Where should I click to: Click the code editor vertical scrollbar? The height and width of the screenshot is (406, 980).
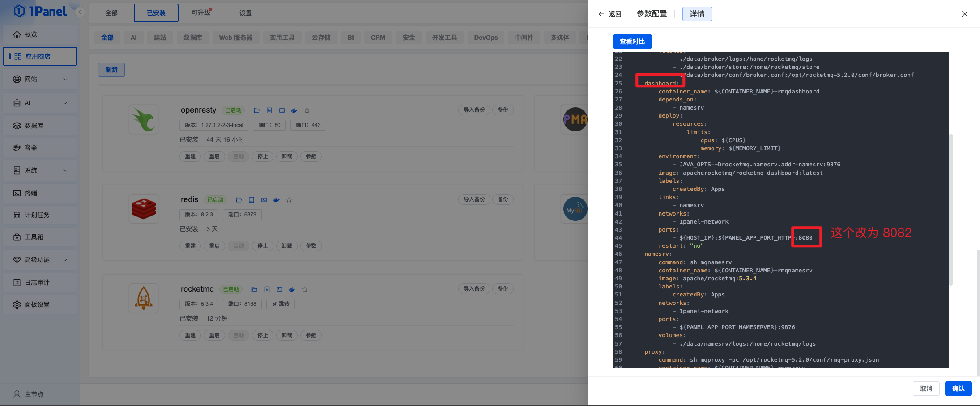coord(951,209)
